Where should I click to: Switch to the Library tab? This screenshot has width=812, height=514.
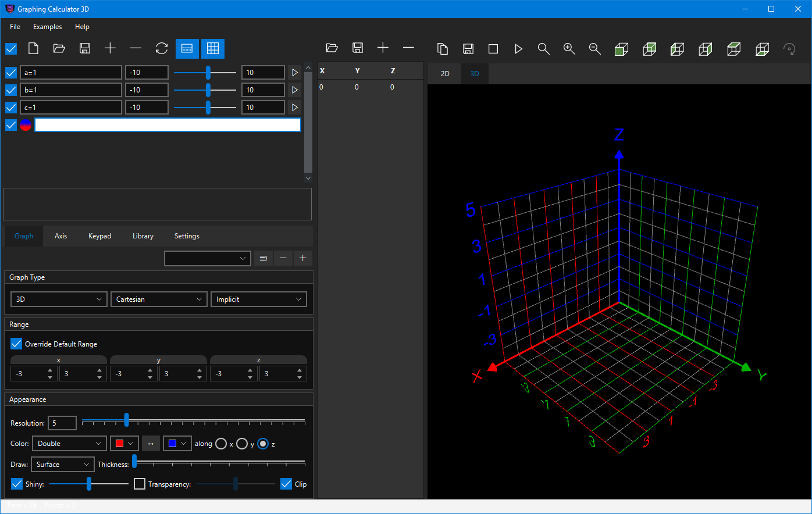click(143, 236)
